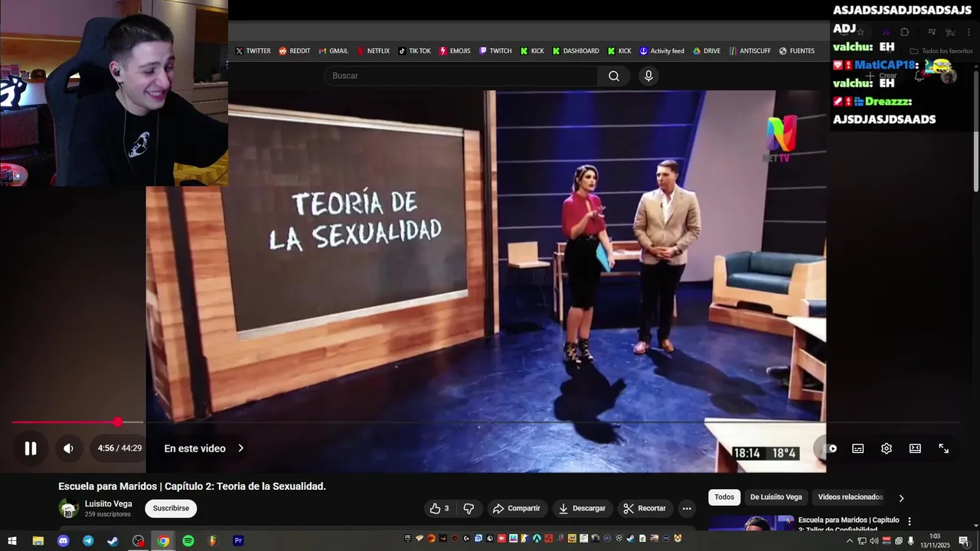Open the DASHBOARD bookmark
980x551 pixels.
[x=576, y=51]
